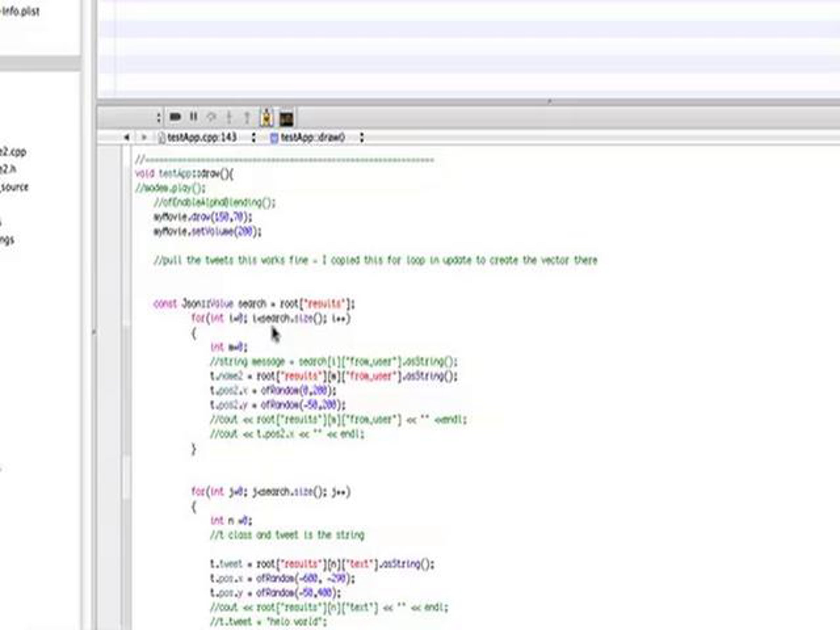Click the highlighted gray row in sidebar
Screen dimensions: 840x630
tap(40, 63)
